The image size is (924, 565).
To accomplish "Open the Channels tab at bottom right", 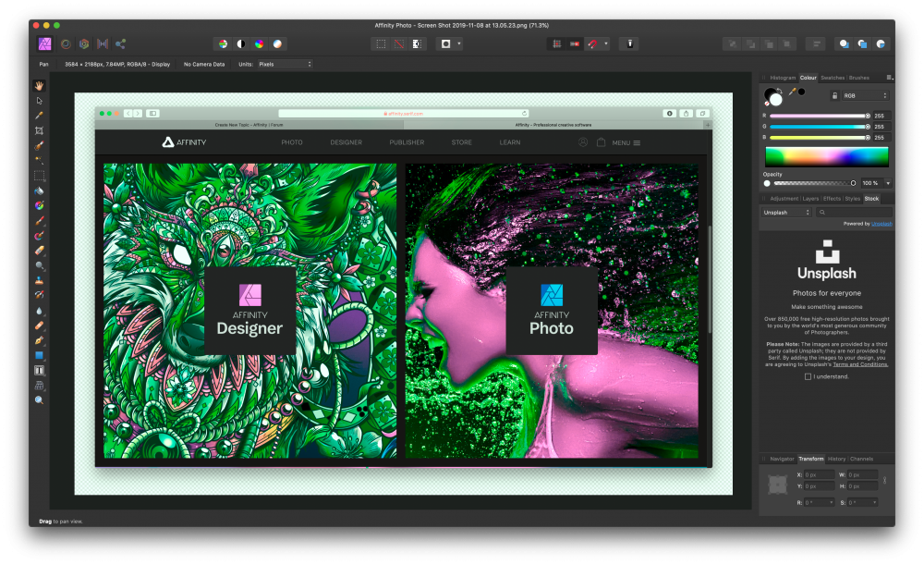I will coord(861,458).
